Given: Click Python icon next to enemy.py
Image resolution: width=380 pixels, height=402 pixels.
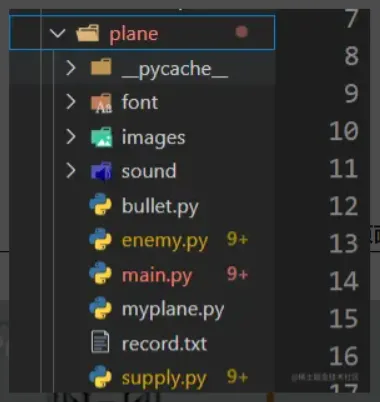Looking at the screenshot, I should tap(100, 239).
